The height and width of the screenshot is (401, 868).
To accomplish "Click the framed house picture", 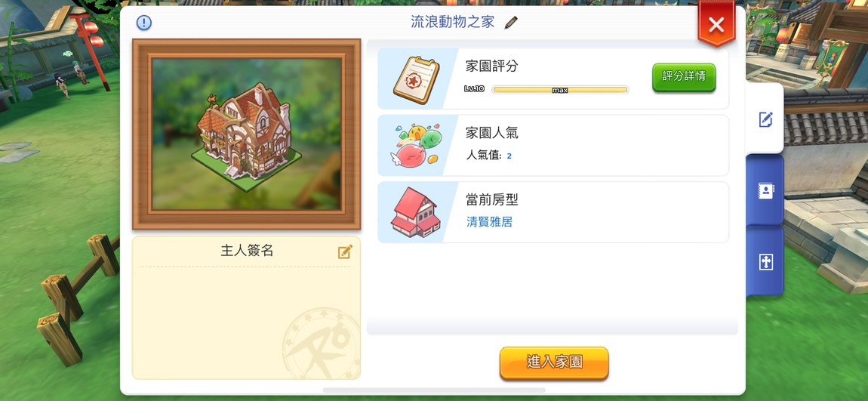I will point(246,134).
